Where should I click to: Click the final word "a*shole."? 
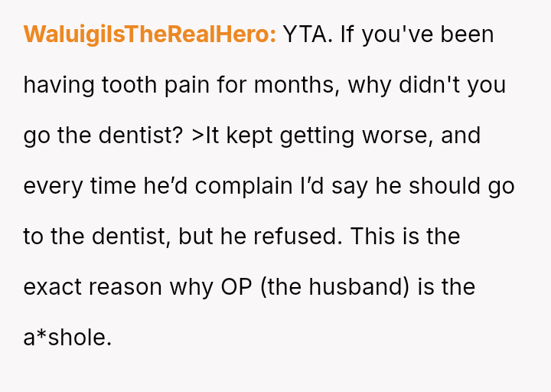click(67, 338)
